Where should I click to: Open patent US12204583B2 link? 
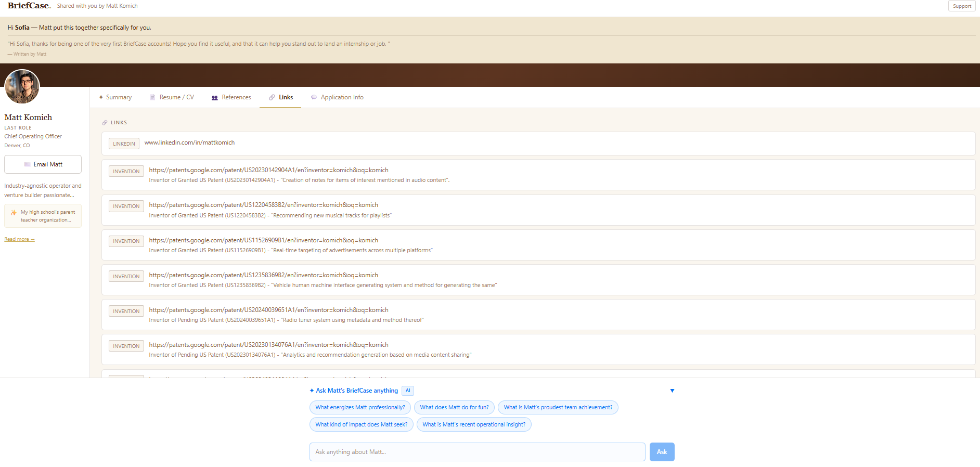coord(263,205)
